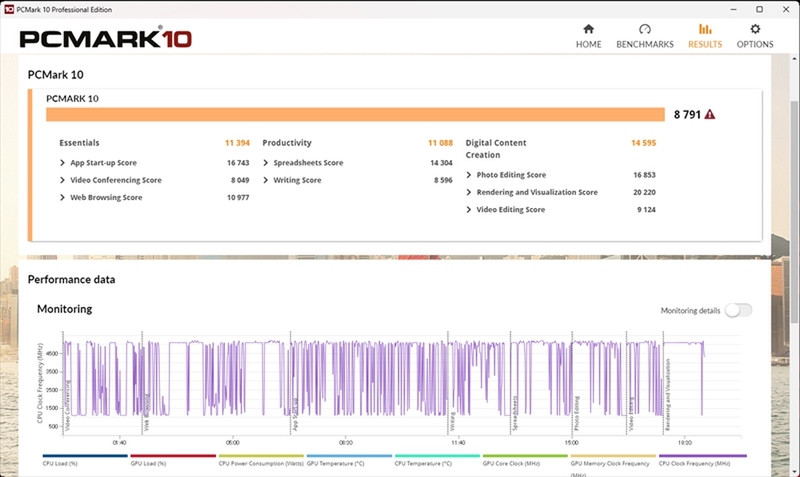Click the warning triangle beside score 8 791
This screenshot has width=800, height=477.
click(710, 115)
